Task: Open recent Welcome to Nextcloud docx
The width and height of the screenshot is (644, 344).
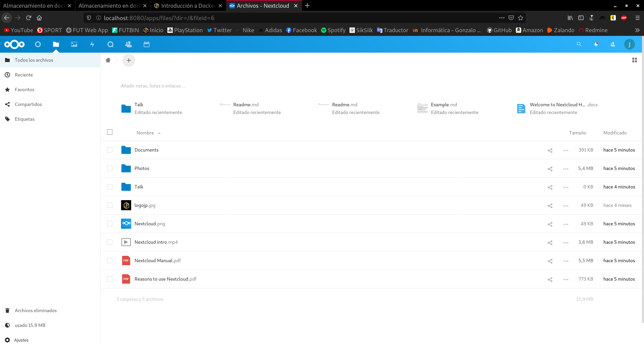Action: [557, 108]
